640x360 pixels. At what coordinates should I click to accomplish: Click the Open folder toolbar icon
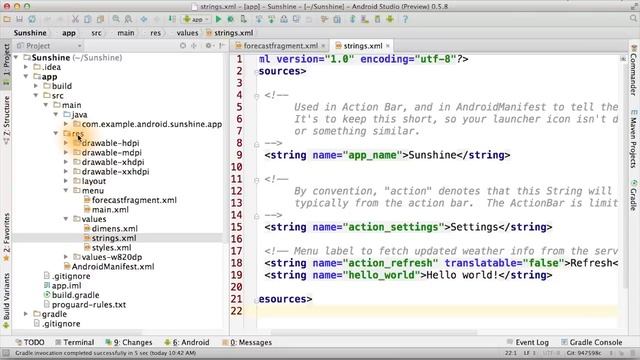[x=7, y=19]
